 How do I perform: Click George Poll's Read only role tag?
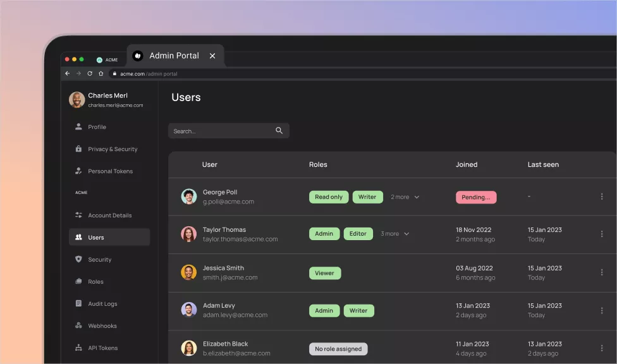(x=329, y=197)
